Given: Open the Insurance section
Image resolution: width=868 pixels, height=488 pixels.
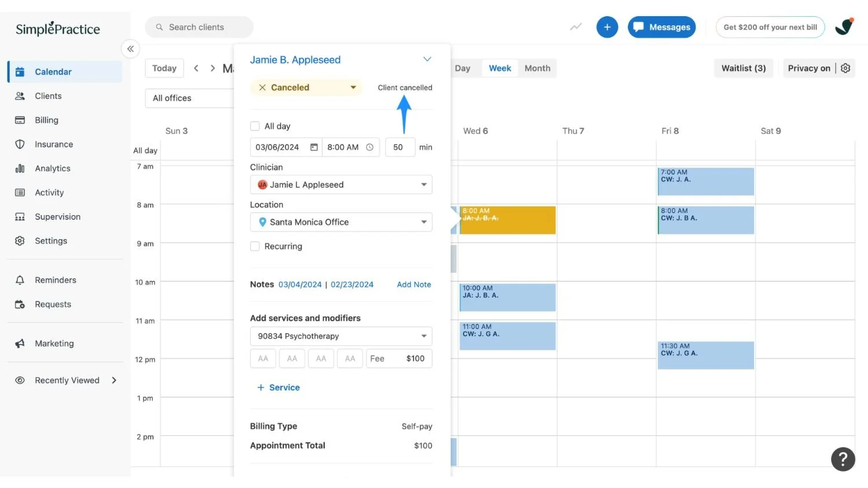Looking at the screenshot, I should [x=53, y=144].
